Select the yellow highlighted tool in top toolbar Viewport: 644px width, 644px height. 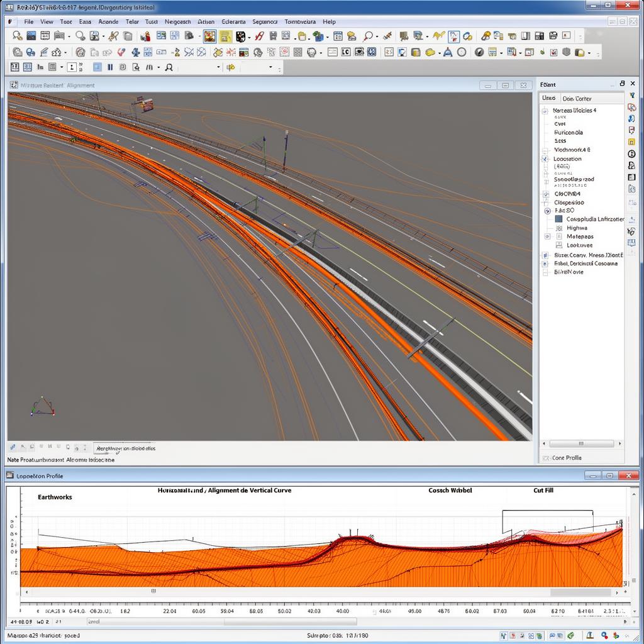[225, 36]
